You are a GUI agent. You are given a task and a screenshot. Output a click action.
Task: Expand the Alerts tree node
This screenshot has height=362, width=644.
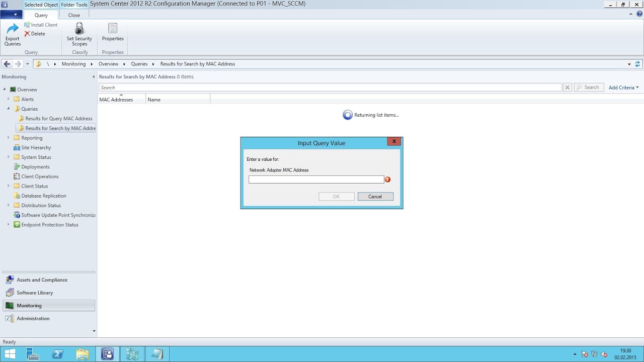pos(9,99)
